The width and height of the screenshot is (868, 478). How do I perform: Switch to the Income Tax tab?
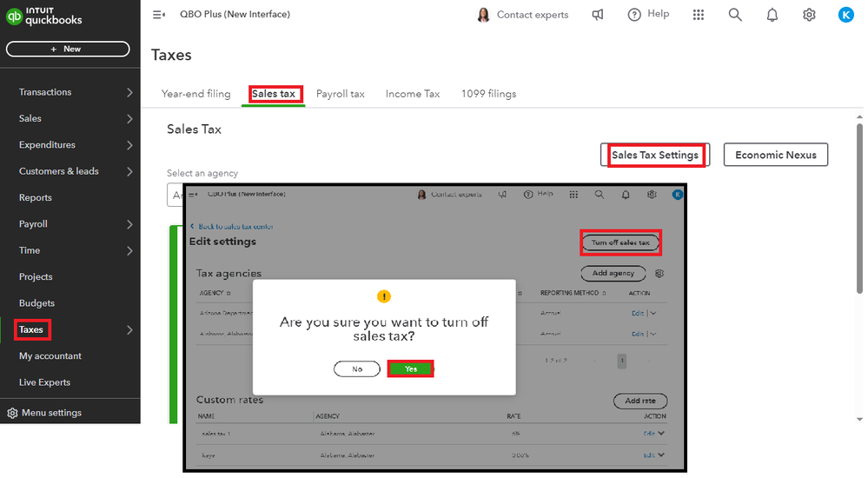(413, 94)
